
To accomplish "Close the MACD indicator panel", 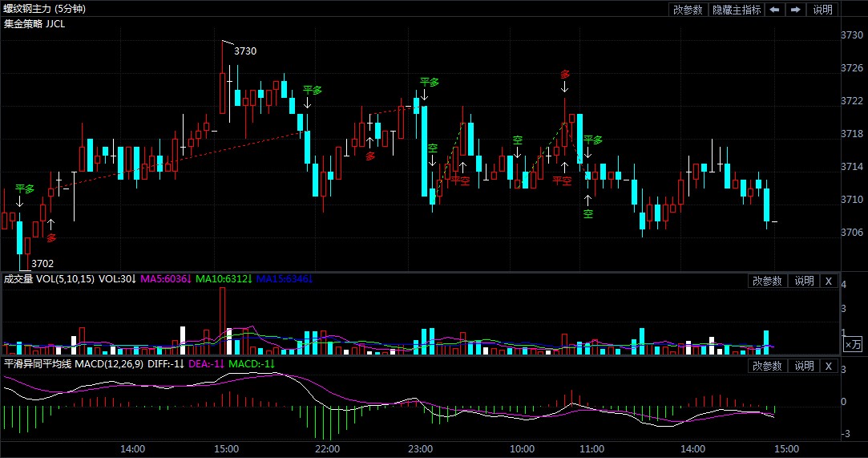I will (829, 366).
